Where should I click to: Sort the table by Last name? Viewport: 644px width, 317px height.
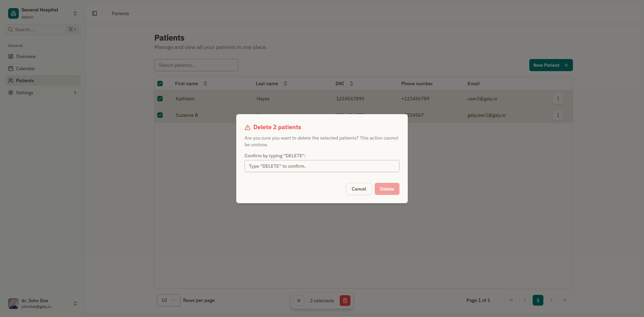(x=285, y=84)
